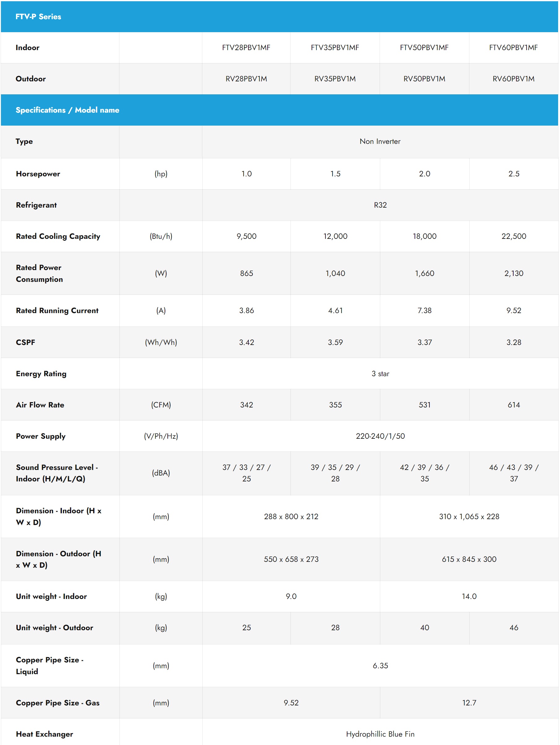The width and height of the screenshot is (560, 745).
Task: Click the 310 x 1,065 x 228 dimension
Action: (469, 517)
